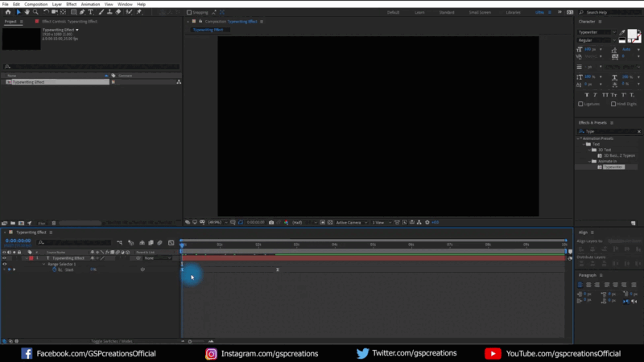Toggle Faux Italic style button

tap(595, 95)
